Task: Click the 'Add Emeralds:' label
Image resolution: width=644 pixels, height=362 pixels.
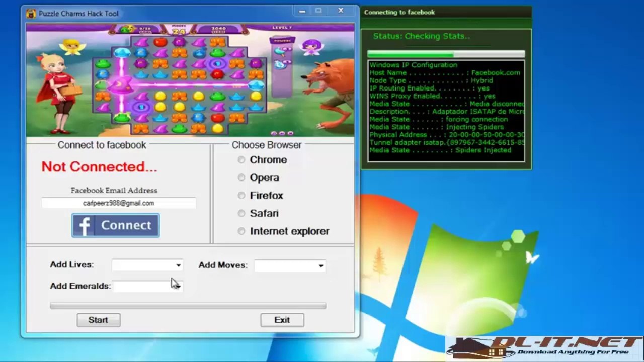Action: [80, 286]
